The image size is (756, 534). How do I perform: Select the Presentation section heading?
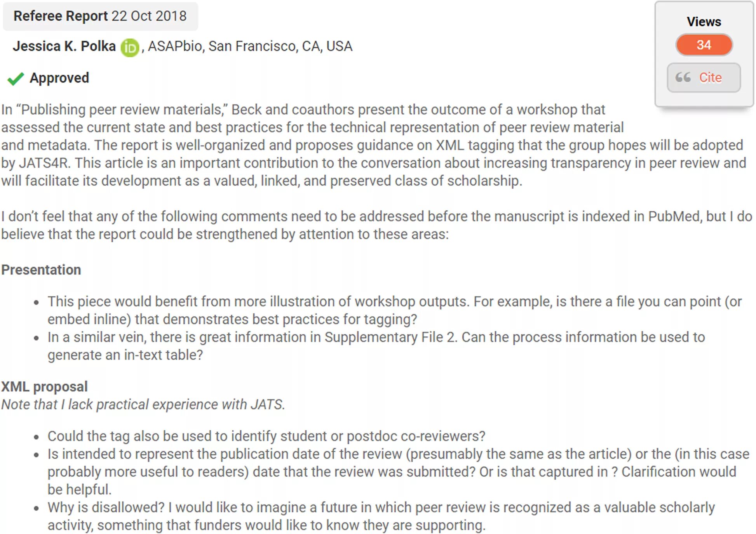pyautogui.click(x=41, y=270)
